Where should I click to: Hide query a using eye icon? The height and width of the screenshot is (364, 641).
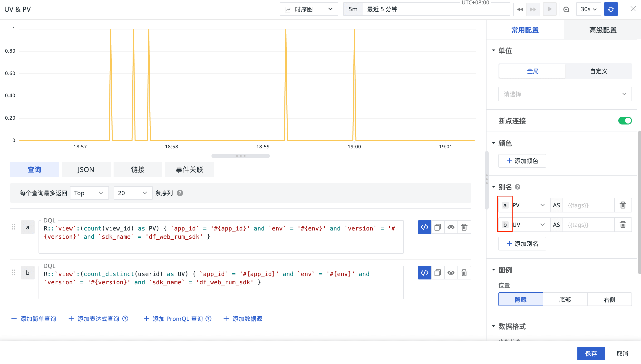pos(451,227)
